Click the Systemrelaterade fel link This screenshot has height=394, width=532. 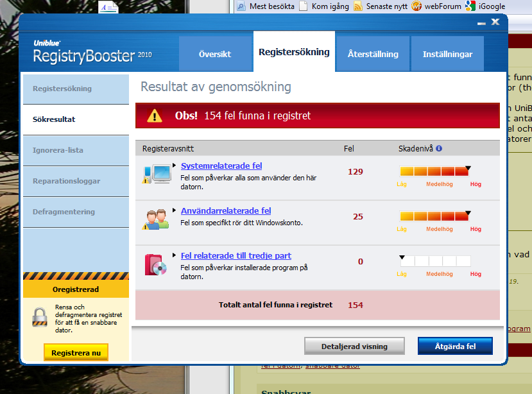point(221,166)
